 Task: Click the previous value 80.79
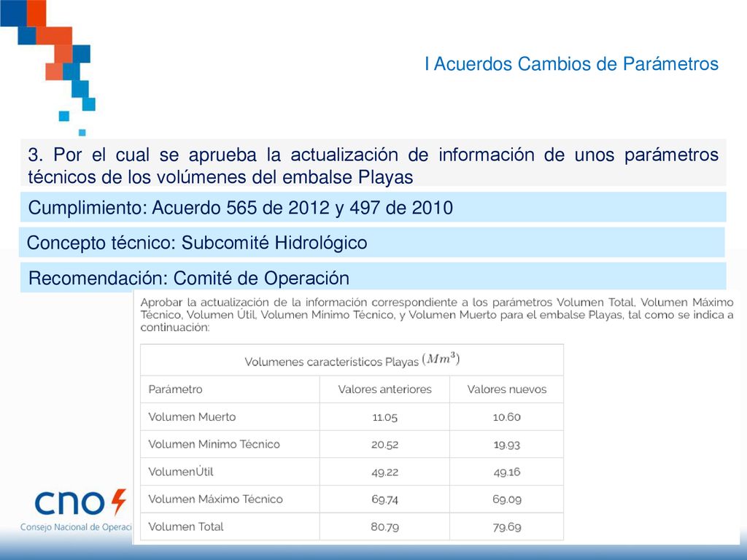384,526
